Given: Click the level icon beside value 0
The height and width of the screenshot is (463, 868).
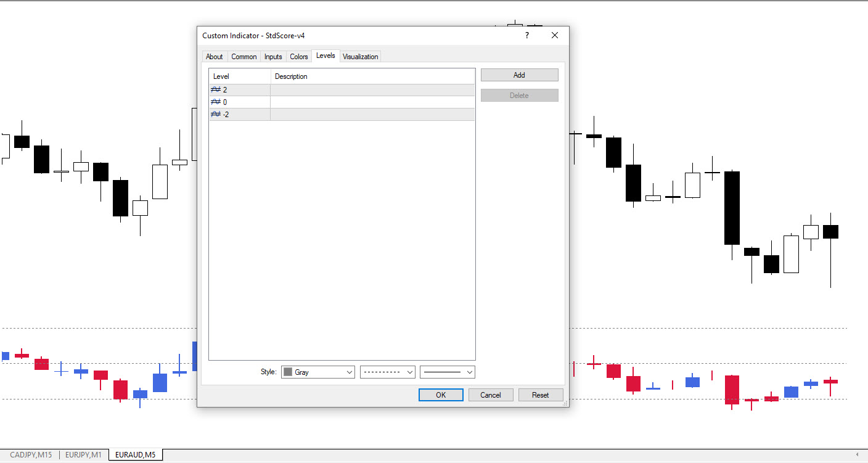Looking at the screenshot, I should 216,102.
